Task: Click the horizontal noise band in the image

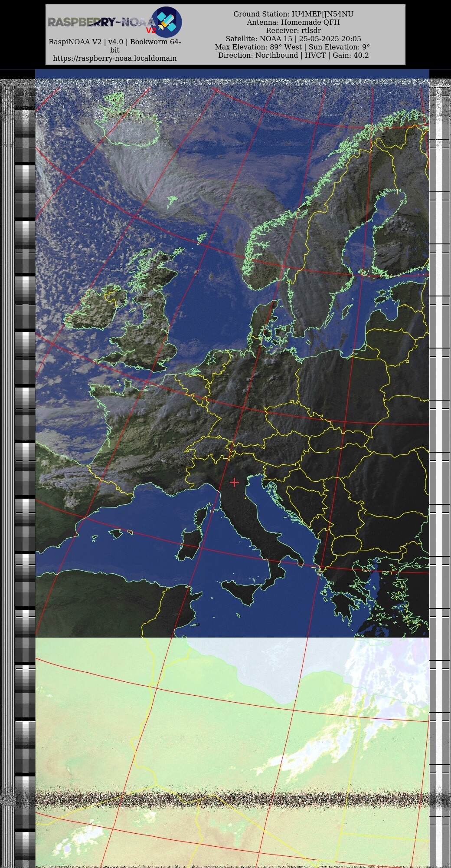Action: [x=232, y=799]
